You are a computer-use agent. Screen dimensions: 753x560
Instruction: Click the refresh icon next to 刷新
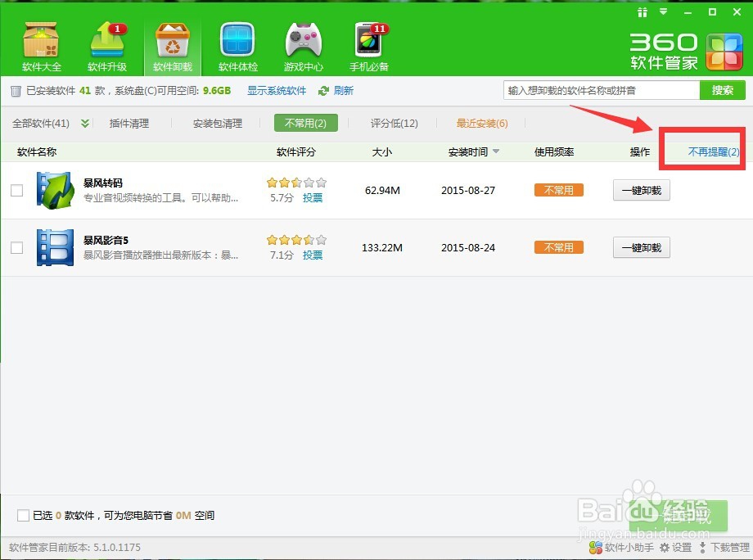[323, 91]
